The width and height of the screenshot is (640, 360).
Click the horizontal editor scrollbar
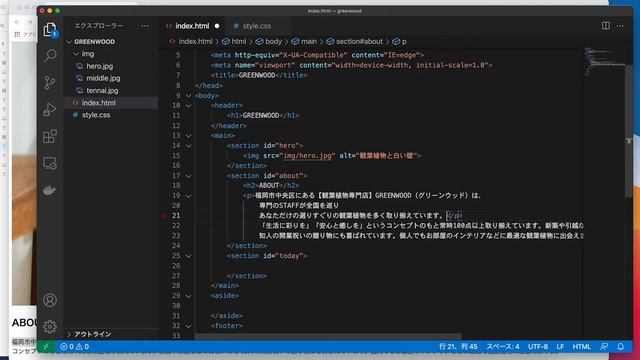328,337
